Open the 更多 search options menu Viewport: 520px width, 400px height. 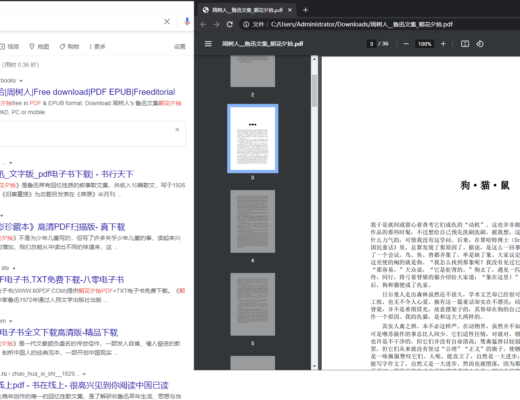point(97,46)
